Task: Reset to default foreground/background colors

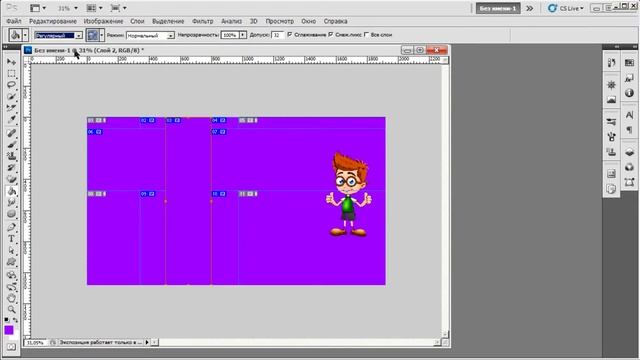Action: (x=6, y=320)
